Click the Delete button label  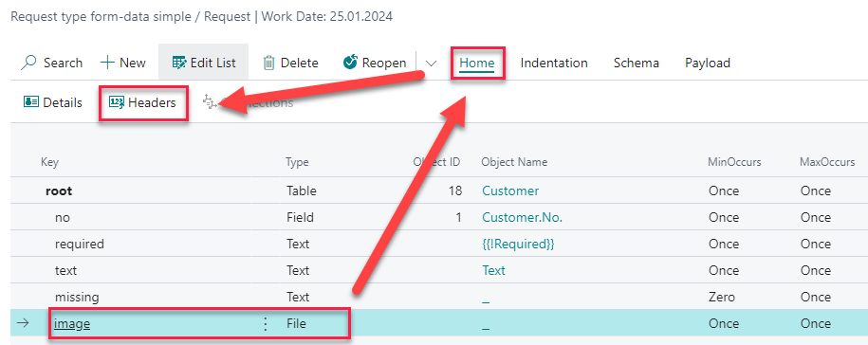tap(300, 63)
